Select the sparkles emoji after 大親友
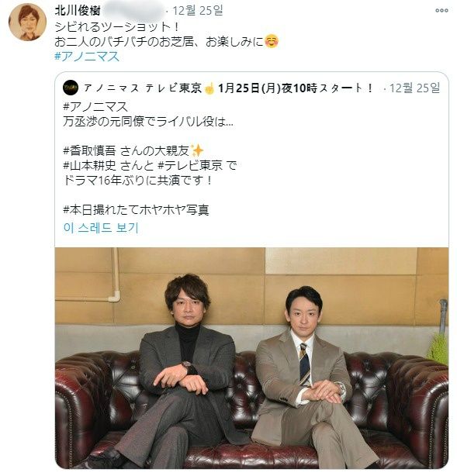 pos(196,150)
